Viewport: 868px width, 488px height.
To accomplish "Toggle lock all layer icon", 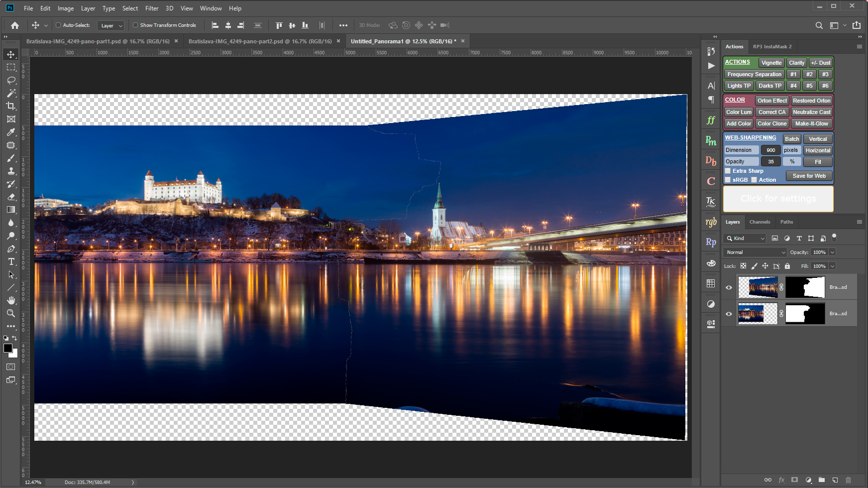I will click(787, 266).
